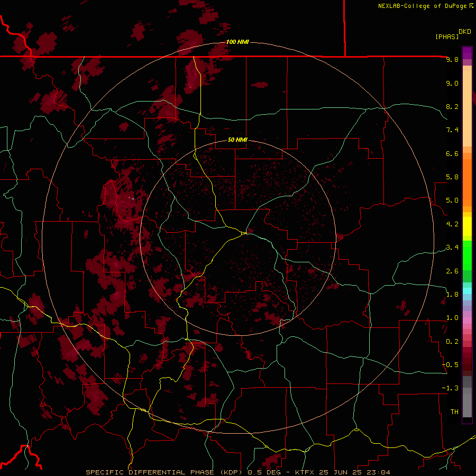Click the DKD legend title
The image size is (476, 476).
[465, 32]
